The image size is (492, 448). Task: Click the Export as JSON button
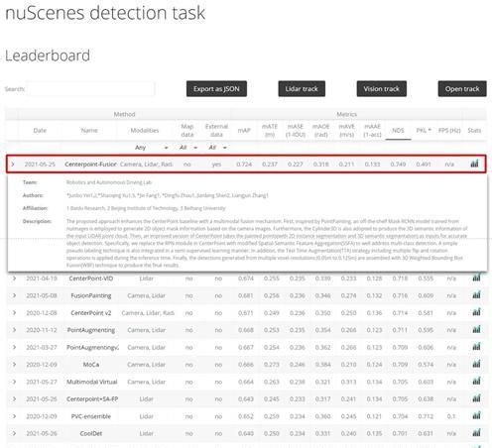point(216,89)
